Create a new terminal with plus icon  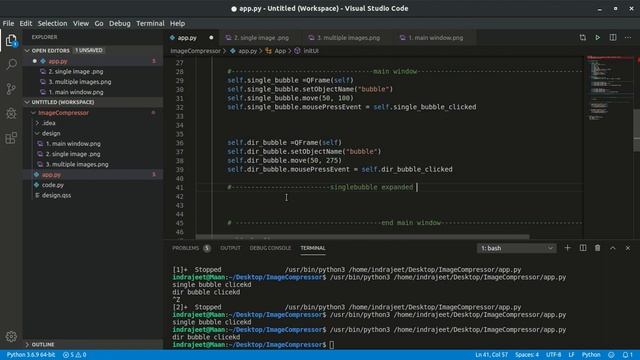(567, 248)
